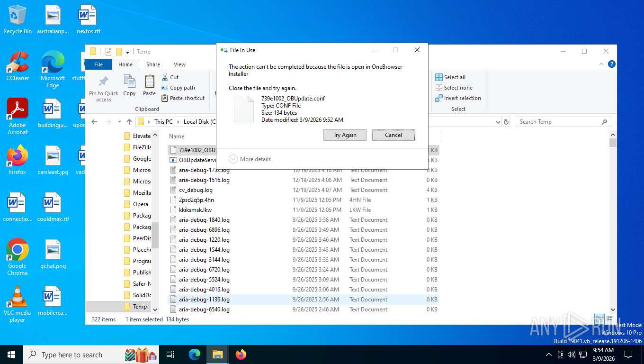Viewport: 644px width, 364px height.
Task: Select 2psd2q5p.4hn file
Action: click(303, 200)
